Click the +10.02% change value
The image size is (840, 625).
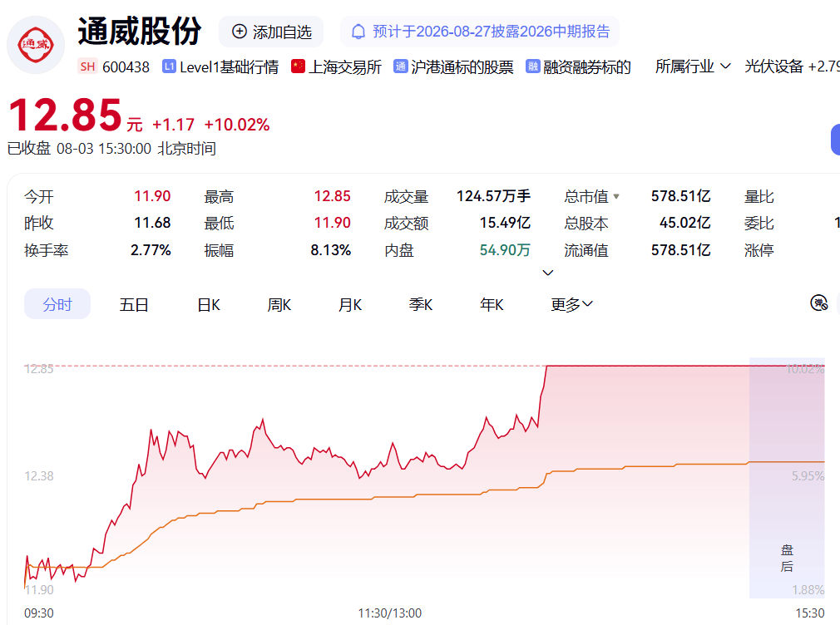pyautogui.click(x=237, y=125)
